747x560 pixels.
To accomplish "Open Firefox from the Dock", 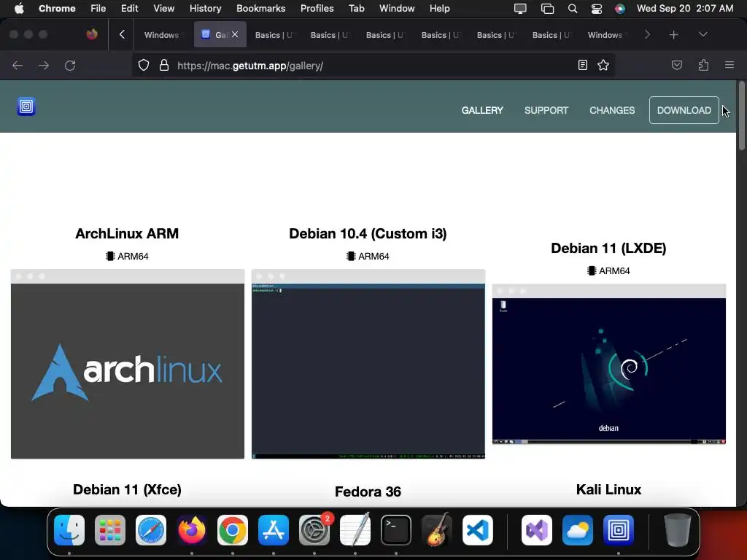I will coord(192,529).
